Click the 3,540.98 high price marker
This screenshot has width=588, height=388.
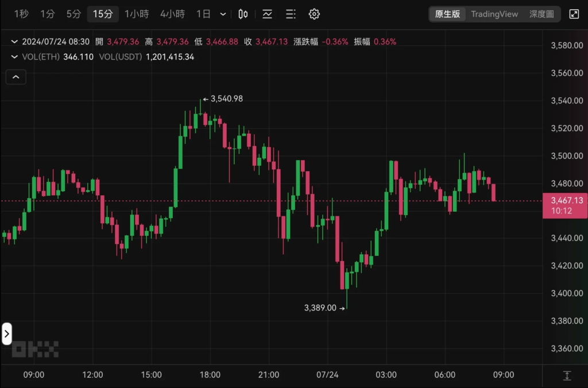click(223, 99)
